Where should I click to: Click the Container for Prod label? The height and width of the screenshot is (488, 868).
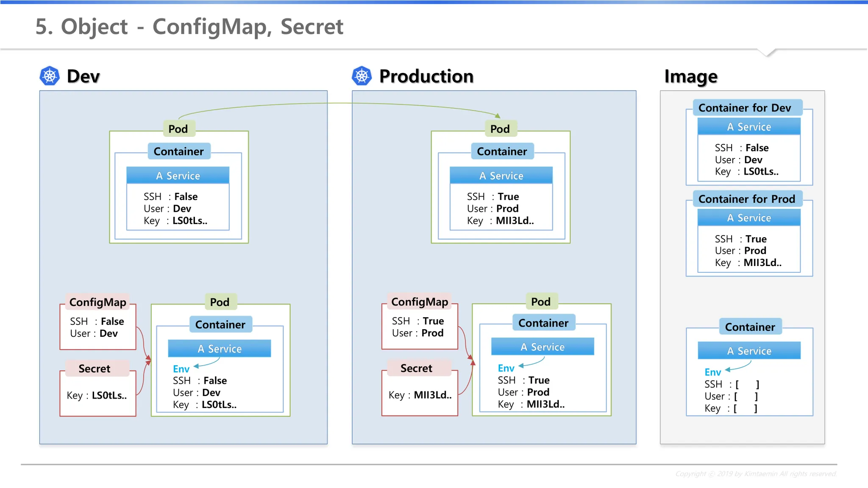746,199
